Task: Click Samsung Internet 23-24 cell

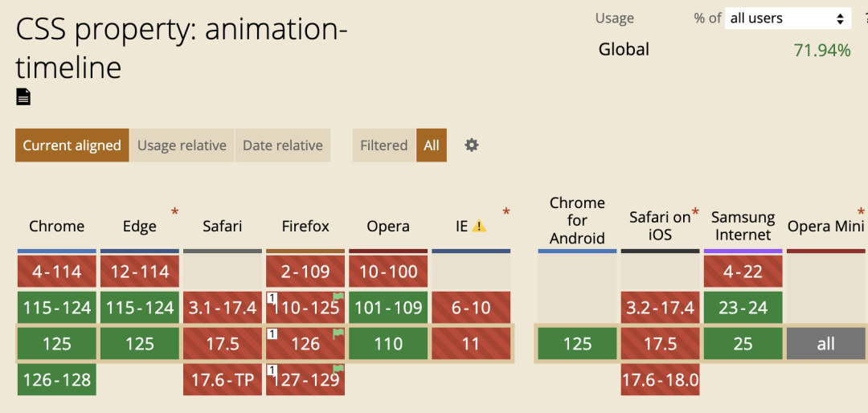Action: coord(743,308)
